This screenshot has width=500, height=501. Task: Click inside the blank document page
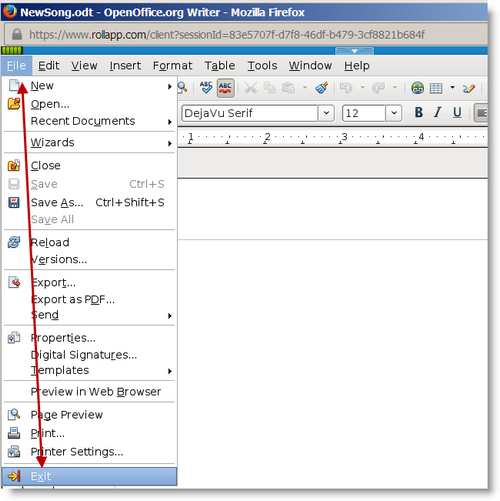tap(333, 333)
